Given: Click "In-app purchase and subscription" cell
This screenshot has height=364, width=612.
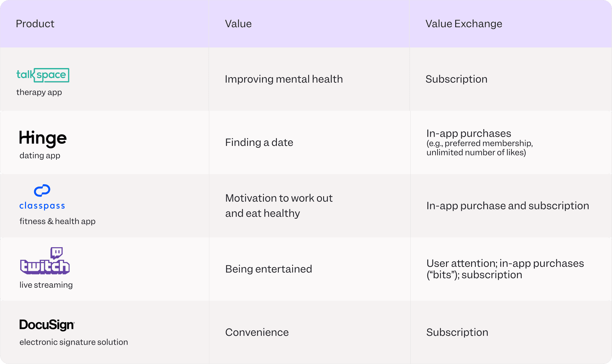Looking at the screenshot, I should click(507, 206).
